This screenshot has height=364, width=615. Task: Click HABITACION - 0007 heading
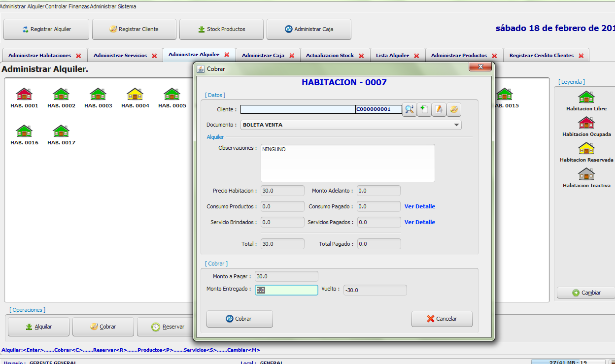coord(344,82)
